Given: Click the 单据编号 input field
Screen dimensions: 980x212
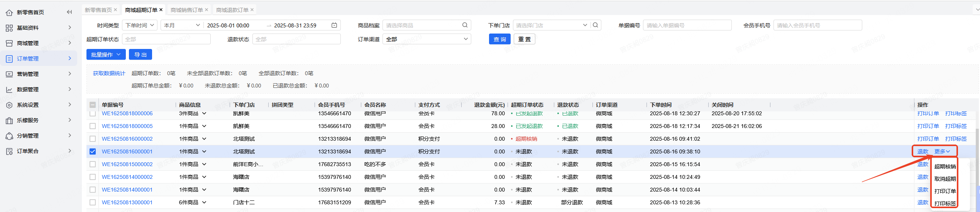Looking at the screenshot, I should click(687, 25).
